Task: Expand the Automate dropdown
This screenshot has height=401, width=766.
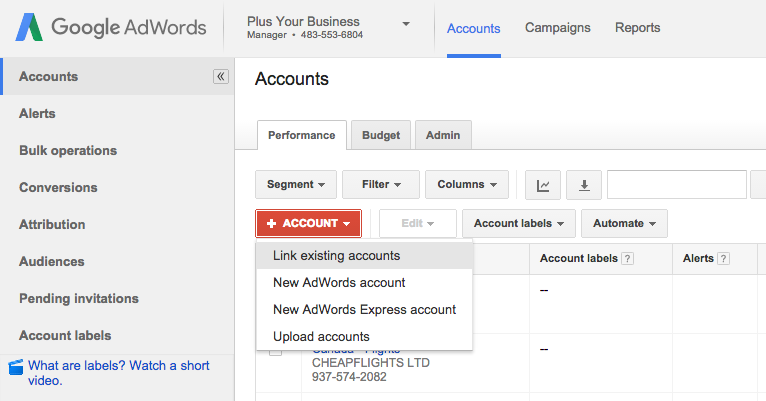Action: coord(624,224)
